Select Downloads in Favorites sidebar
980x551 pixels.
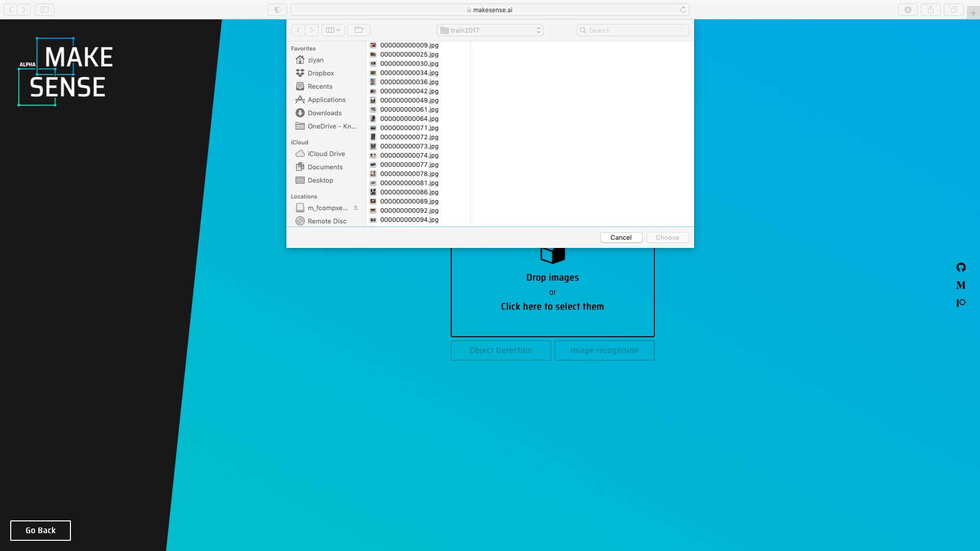click(324, 113)
